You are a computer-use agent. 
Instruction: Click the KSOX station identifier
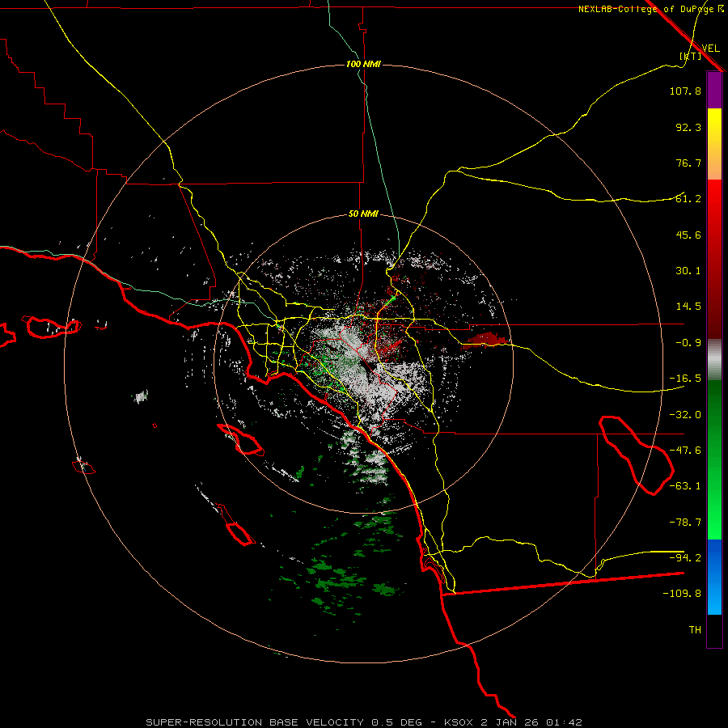tap(459, 722)
